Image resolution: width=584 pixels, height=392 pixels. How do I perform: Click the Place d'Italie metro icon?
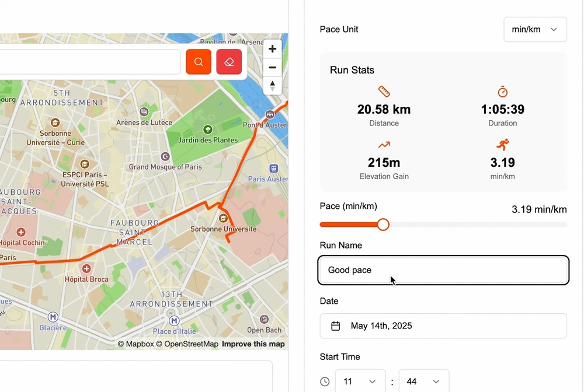click(173, 321)
